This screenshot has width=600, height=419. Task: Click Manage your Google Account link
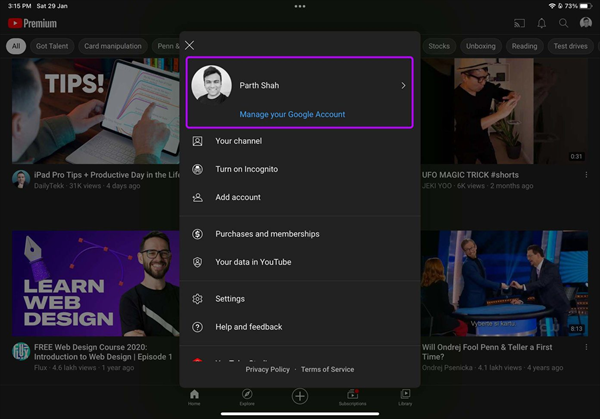pyautogui.click(x=292, y=114)
